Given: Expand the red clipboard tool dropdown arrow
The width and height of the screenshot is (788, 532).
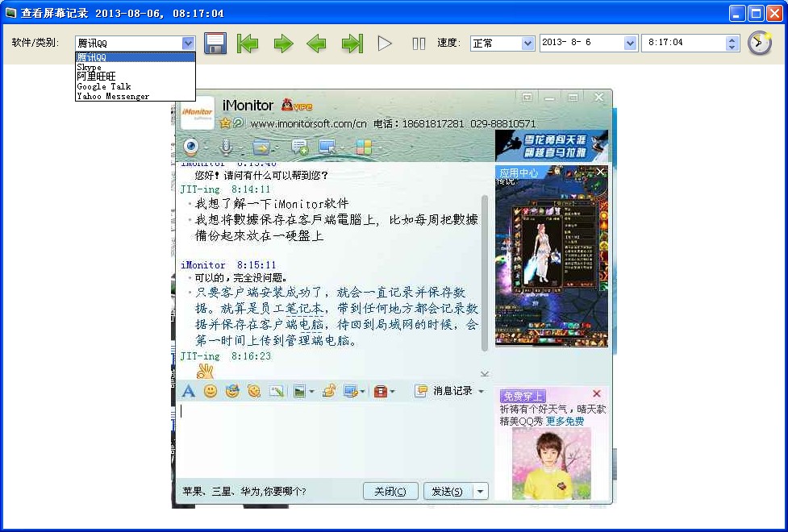Looking at the screenshot, I should [x=393, y=391].
